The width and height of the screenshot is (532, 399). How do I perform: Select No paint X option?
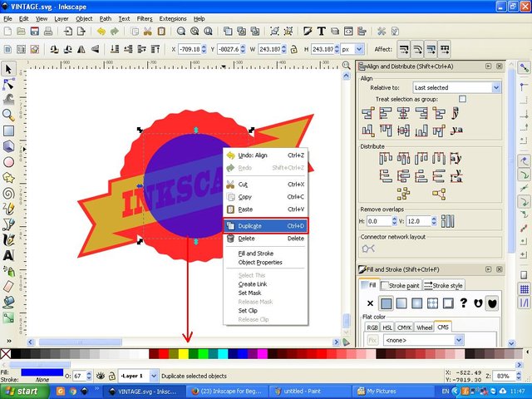(370, 303)
